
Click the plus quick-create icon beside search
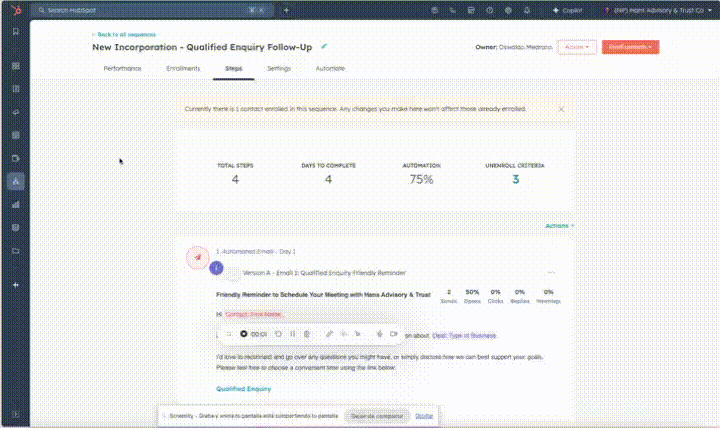pos(286,10)
